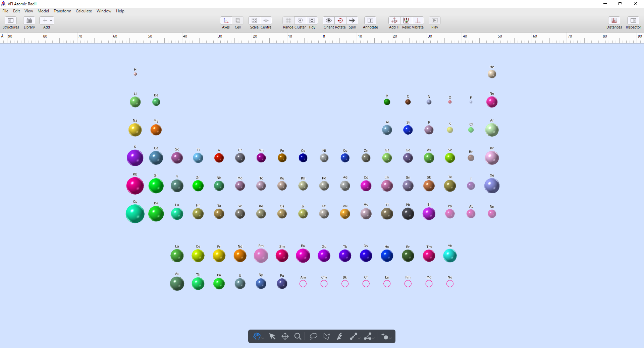Toggle the Axes display button

pos(226,21)
